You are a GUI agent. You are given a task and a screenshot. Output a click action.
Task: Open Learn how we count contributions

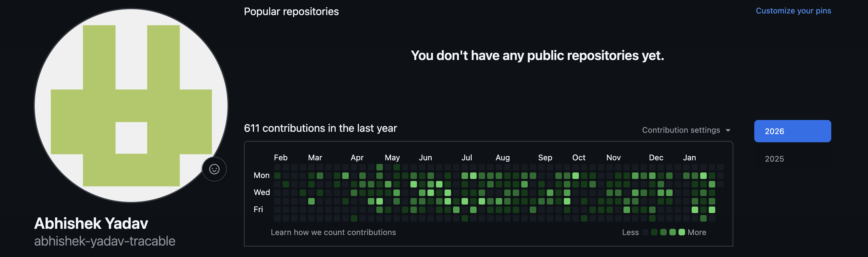click(333, 232)
